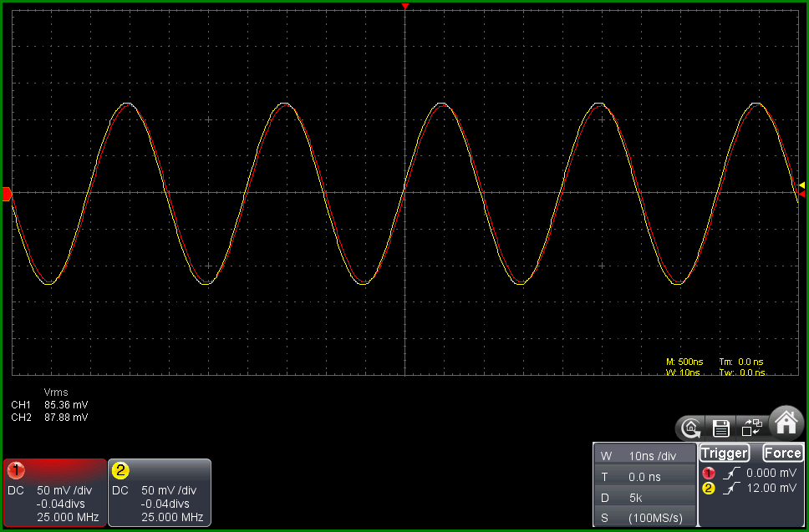
Task: Click the trigger 2 rising edge icon
Action: click(731, 488)
